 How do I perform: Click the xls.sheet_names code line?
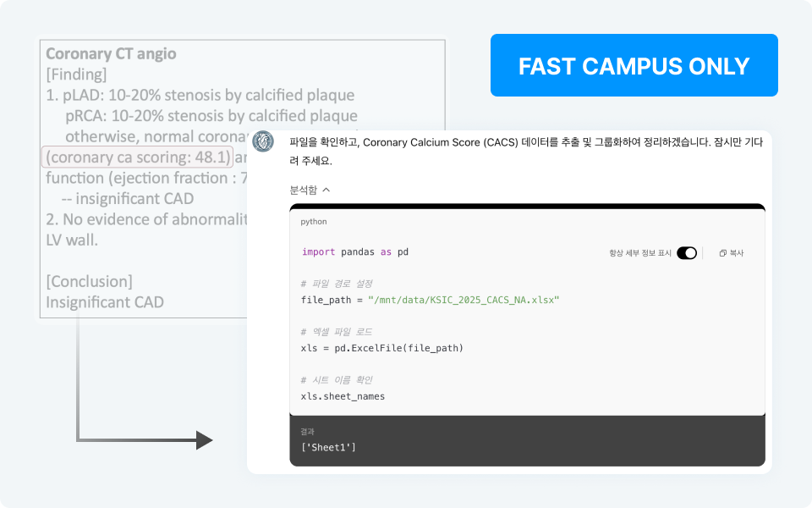pyautogui.click(x=343, y=396)
